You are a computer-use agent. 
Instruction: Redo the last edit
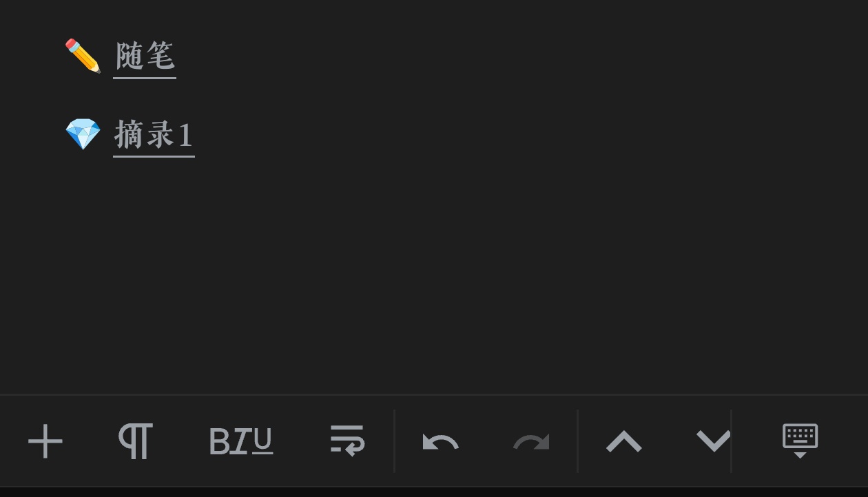530,441
